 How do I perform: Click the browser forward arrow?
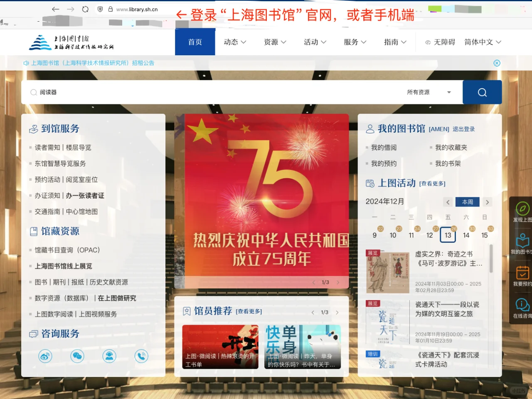tap(71, 9)
